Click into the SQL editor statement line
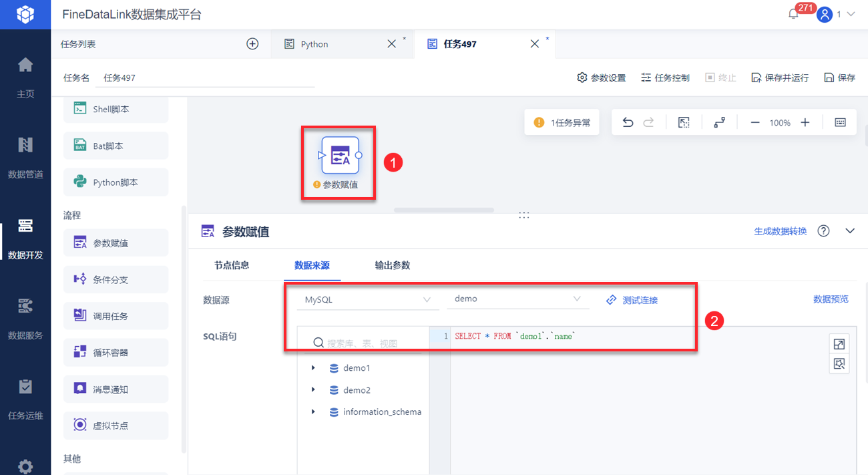This screenshot has height=475, width=868. [514, 336]
